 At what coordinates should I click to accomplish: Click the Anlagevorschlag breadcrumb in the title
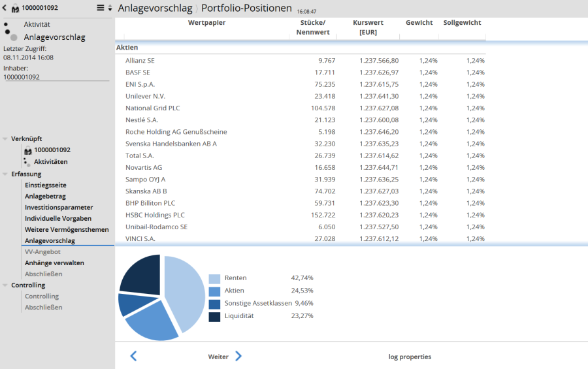click(x=155, y=8)
